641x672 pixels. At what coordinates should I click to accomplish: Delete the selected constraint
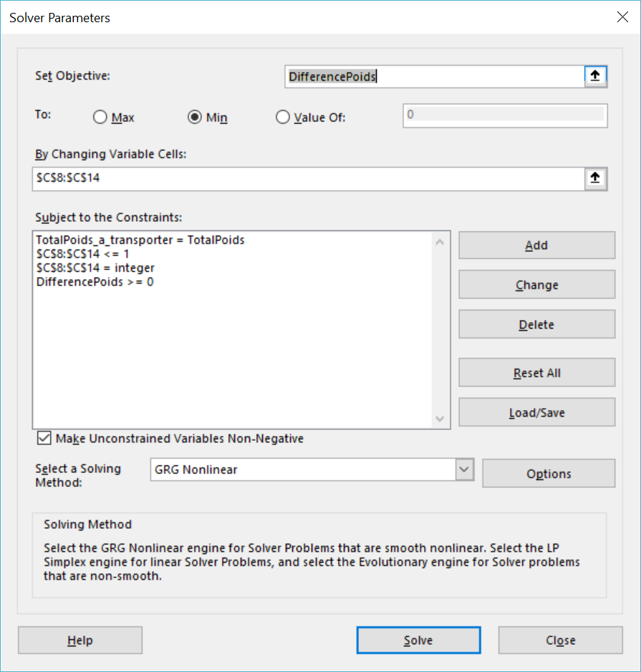pos(536,325)
